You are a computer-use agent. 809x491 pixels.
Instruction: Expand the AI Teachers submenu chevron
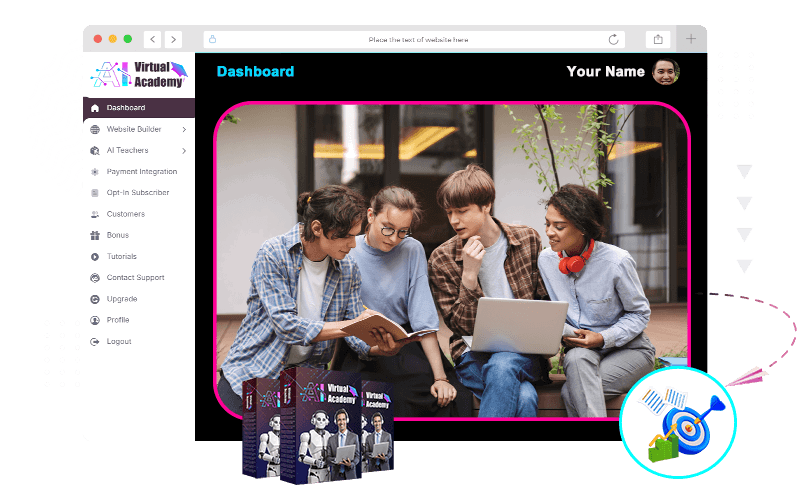click(184, 151)
